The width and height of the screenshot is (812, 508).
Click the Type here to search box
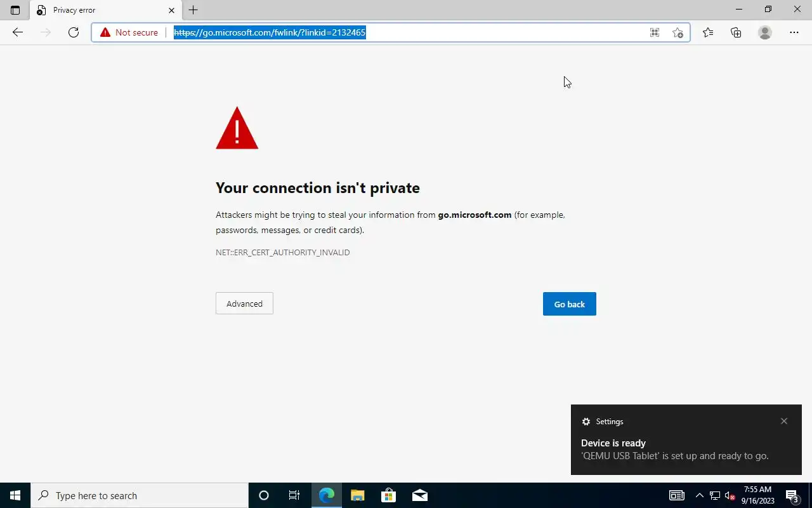point(140,495)
